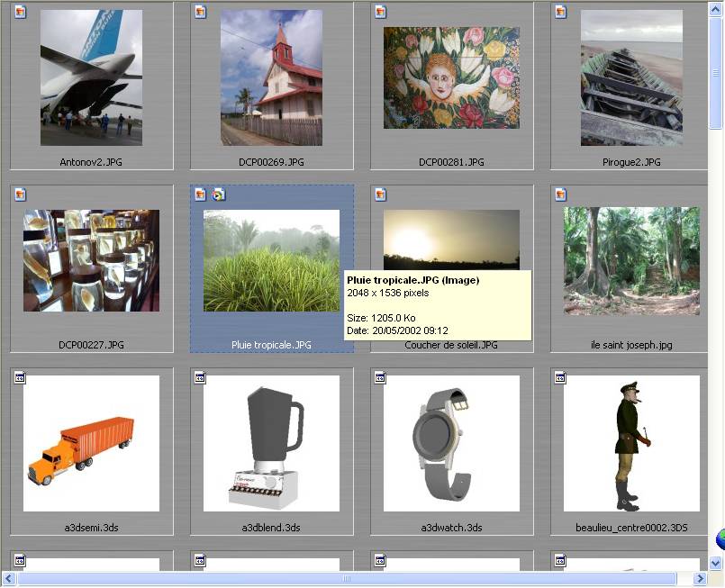Click the 'Antonov2.JPG' file name
Screen dimensions: 725x588
[91, 162]
